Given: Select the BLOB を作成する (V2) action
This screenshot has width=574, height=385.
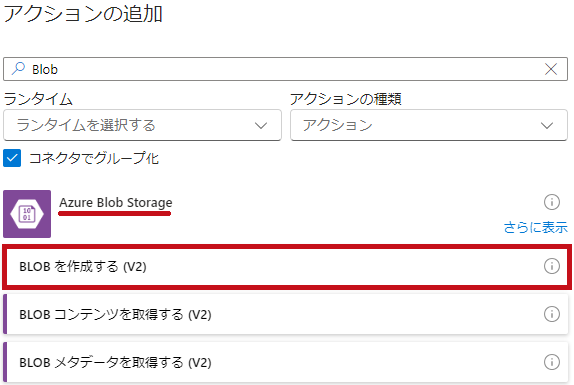Looking at the screenshot, I should point(287,267).
